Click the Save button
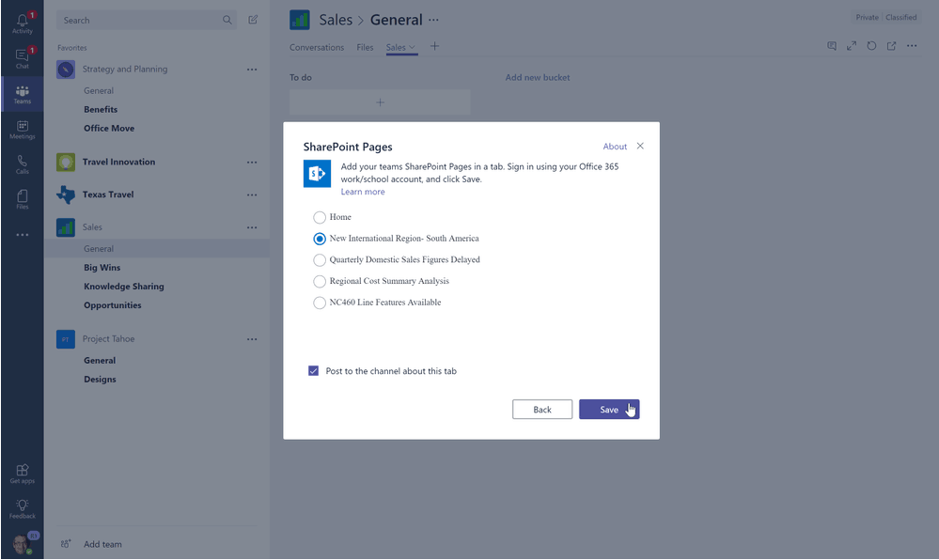939x560 pixels. [x=609, y=410]
